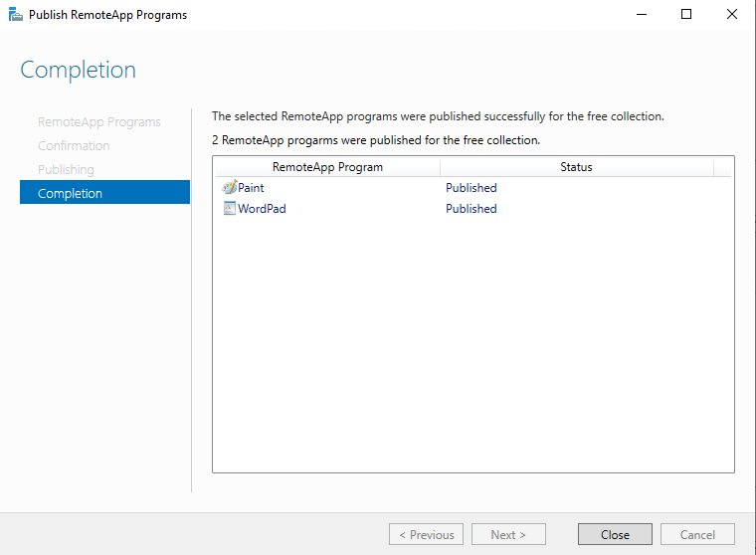This screenshot has height=555, width=756.
Task: Click the Published status for Paint
Action: [472, 188]
